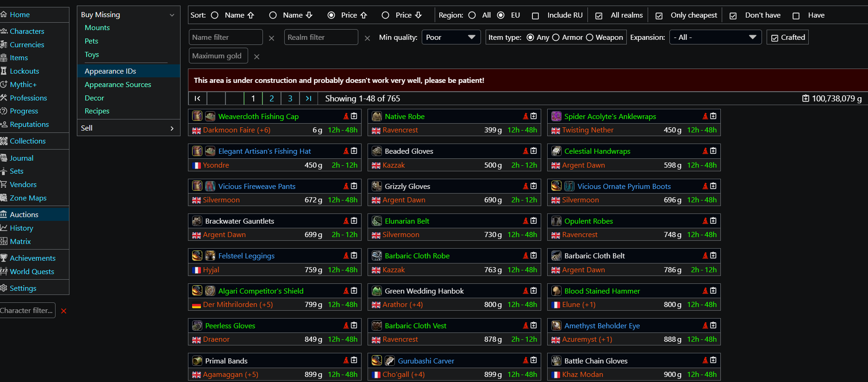Clear the Maximum gold field with its X
Viewport: 868px width, 382px height.
coord(257,56)
